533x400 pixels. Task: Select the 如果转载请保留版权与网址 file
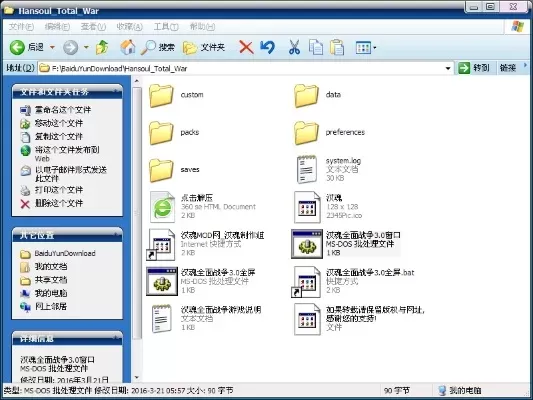[x=359, y=319]
